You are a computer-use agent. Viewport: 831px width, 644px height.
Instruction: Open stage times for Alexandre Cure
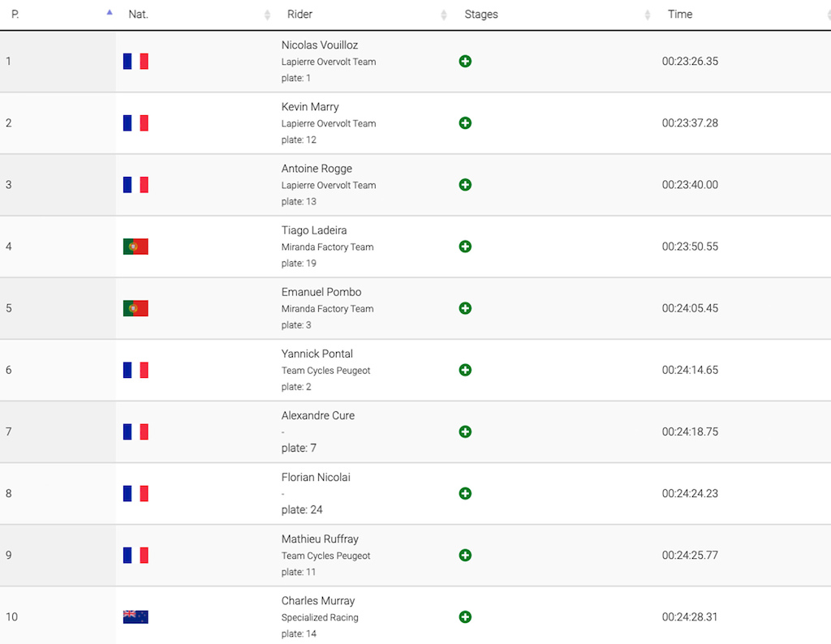[465, 431]
